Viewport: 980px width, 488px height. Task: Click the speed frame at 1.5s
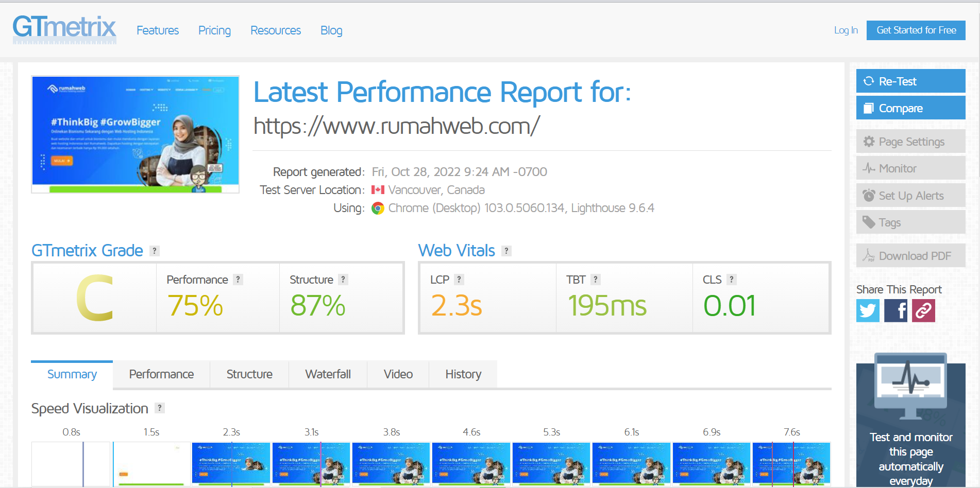point(151,464)
